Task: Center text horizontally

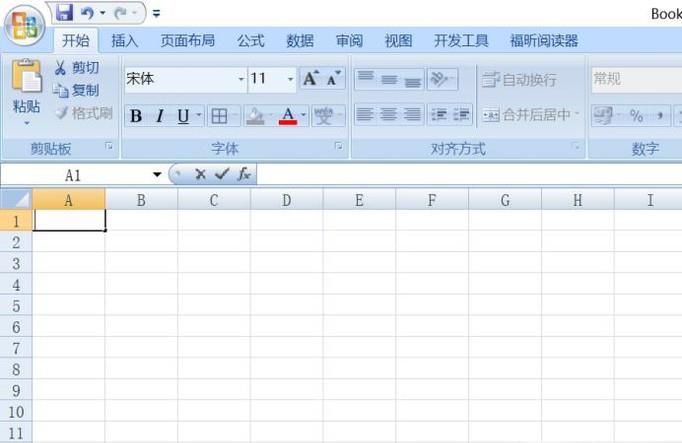Action: [388, 115]
